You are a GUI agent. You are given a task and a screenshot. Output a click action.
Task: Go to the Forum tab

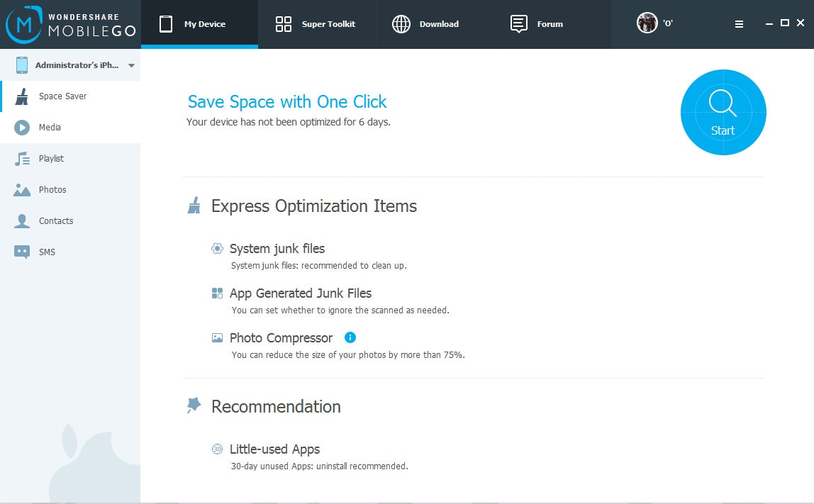pyautogui.click(x=537, y=24)
